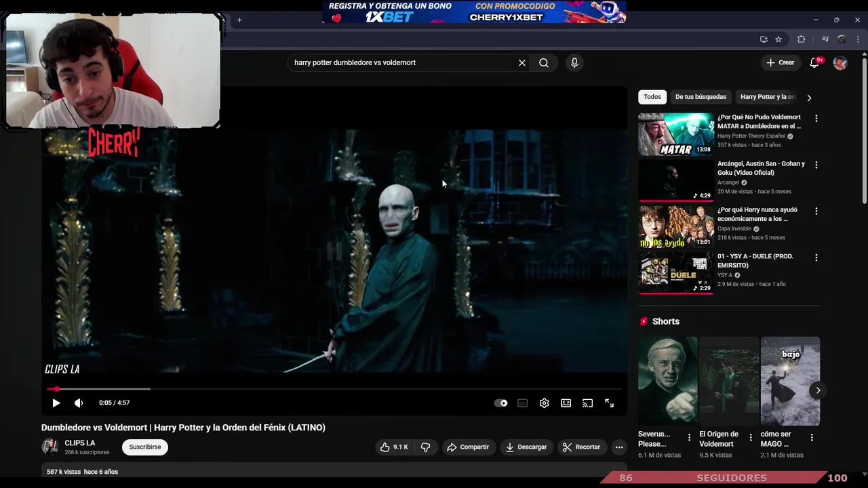Open options for the Severus Please short
868x488 pixels.
[x=689, y=438]
